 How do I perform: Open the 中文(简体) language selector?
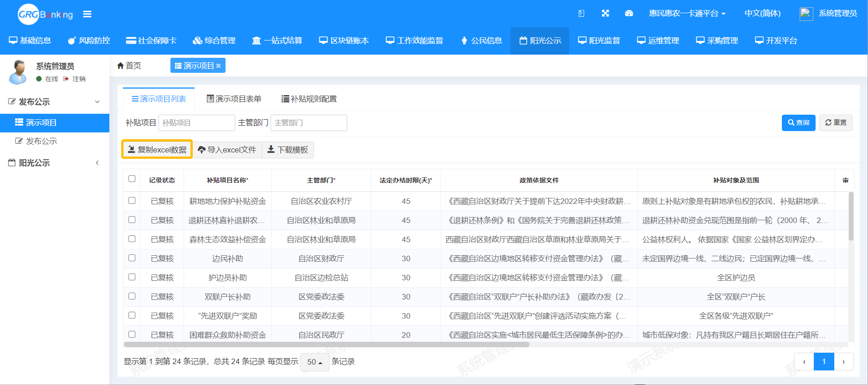(762, 13)
